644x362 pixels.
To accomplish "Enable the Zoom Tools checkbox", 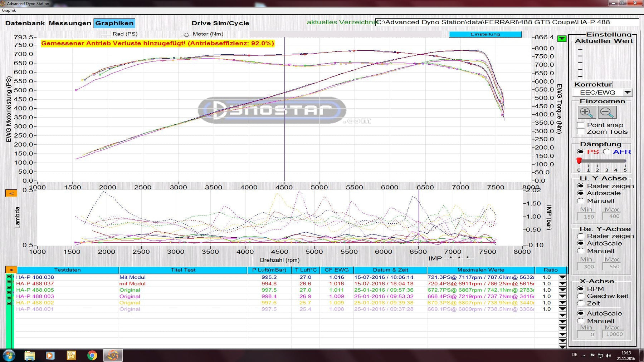I will pos(581,132).
